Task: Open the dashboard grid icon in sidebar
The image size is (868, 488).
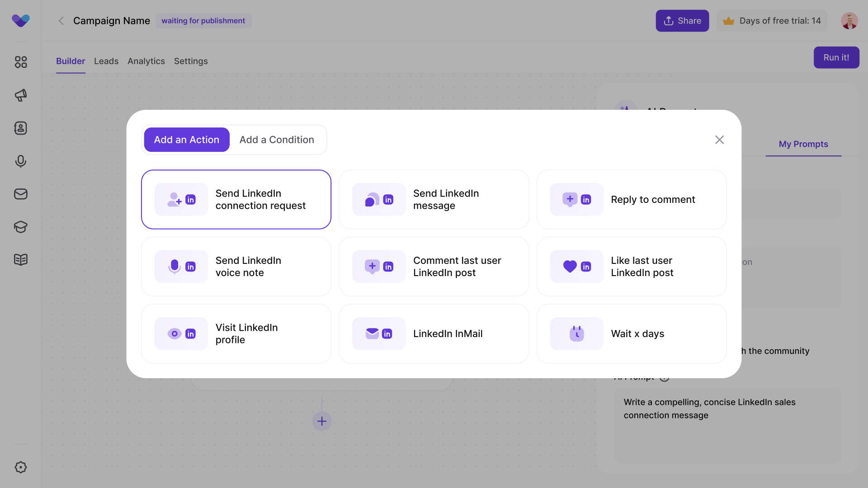Action: tap(21, 62)
